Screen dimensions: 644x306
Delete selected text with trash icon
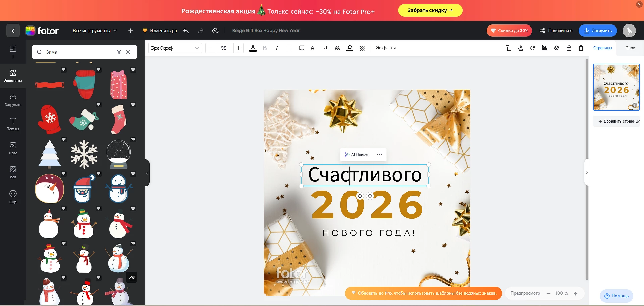[x=581, y=48]
